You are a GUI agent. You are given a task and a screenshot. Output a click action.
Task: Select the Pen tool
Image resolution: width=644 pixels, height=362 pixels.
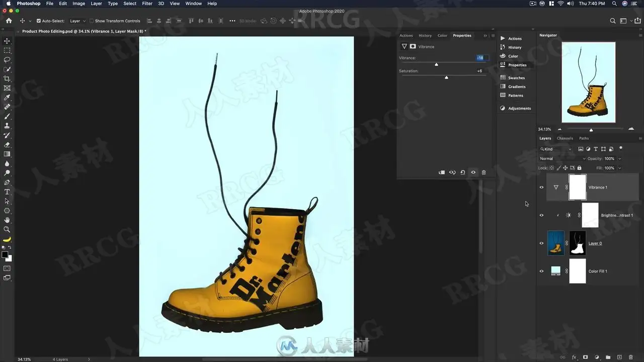tap(7, 183)
